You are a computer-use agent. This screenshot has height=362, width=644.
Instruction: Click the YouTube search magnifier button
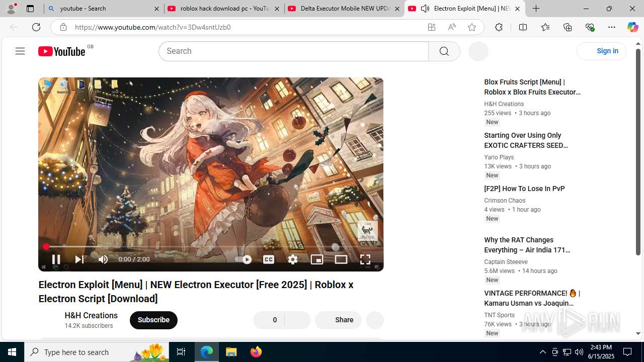pos(444,51)
